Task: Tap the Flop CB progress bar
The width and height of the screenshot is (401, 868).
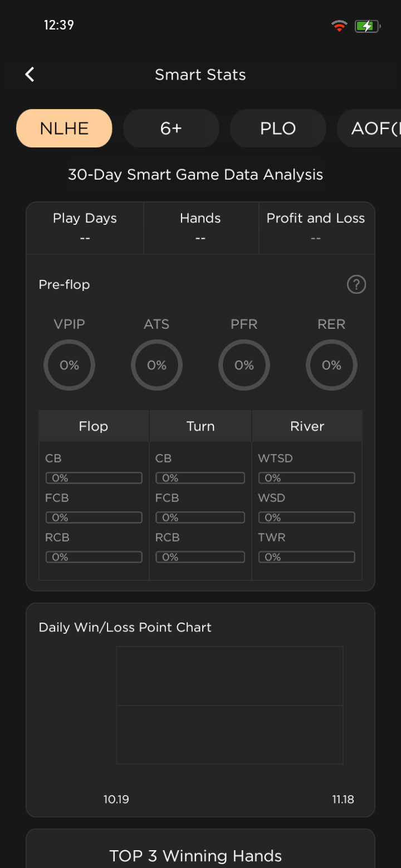Action: click(94, 478)
